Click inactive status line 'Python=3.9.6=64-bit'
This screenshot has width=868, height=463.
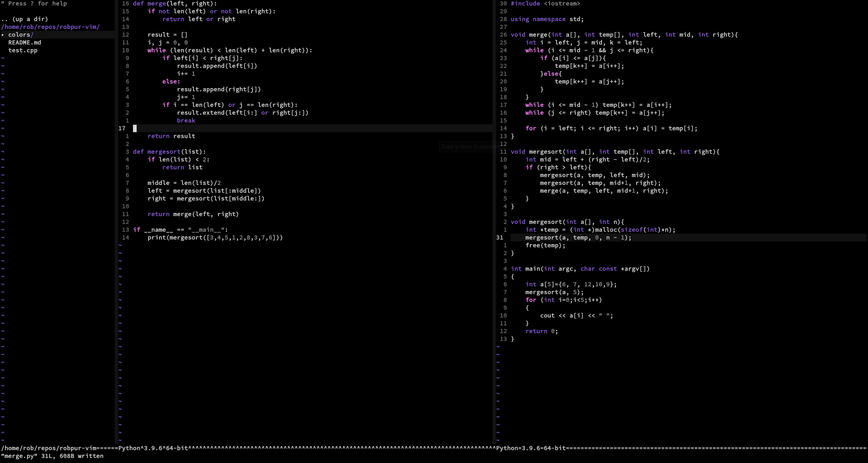(x=531, y=448)
